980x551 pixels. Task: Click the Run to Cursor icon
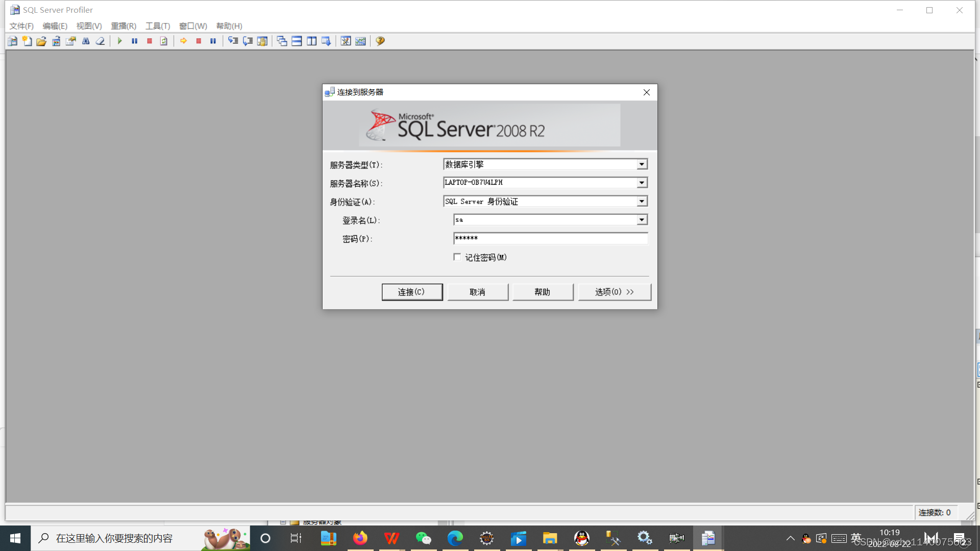(x=248, y=41)
